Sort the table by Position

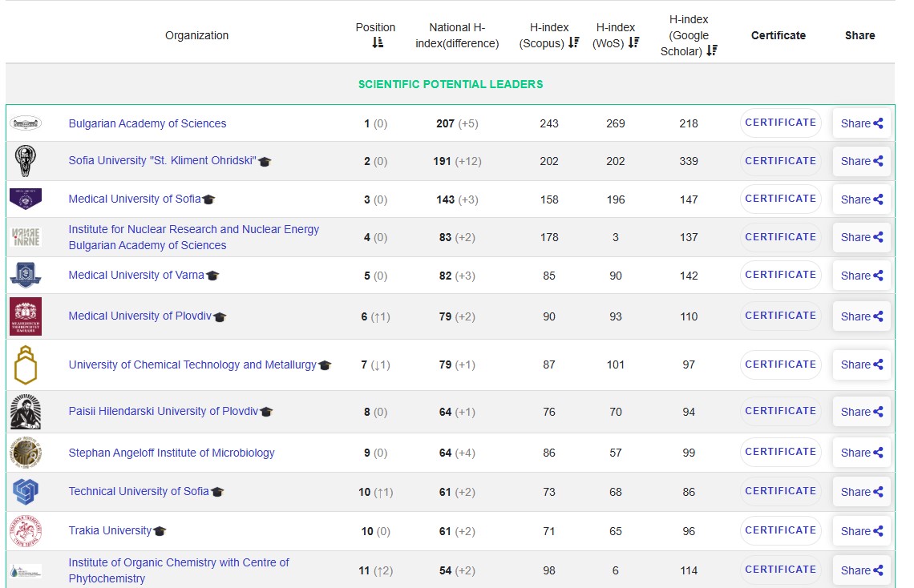click(x=378, y=42)
